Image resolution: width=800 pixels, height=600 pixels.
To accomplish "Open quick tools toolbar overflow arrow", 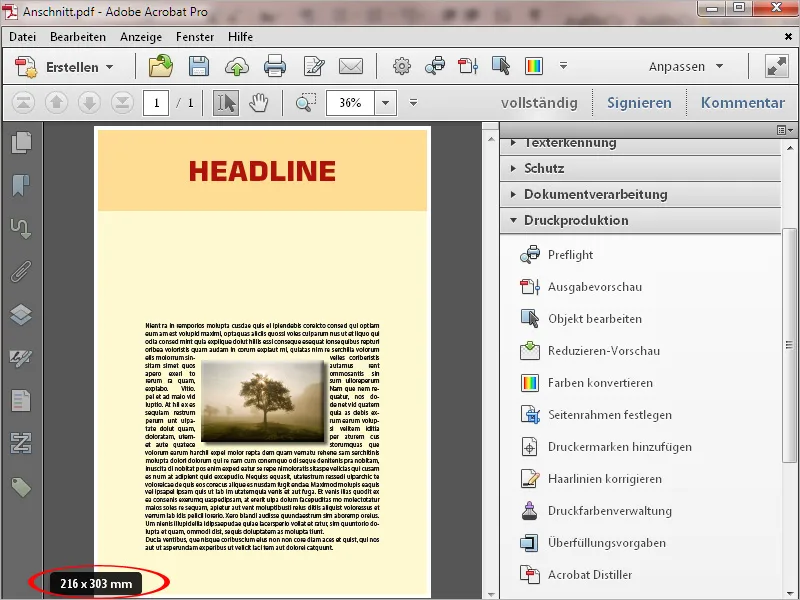I will pyautogui.click(x=563, y=66).
